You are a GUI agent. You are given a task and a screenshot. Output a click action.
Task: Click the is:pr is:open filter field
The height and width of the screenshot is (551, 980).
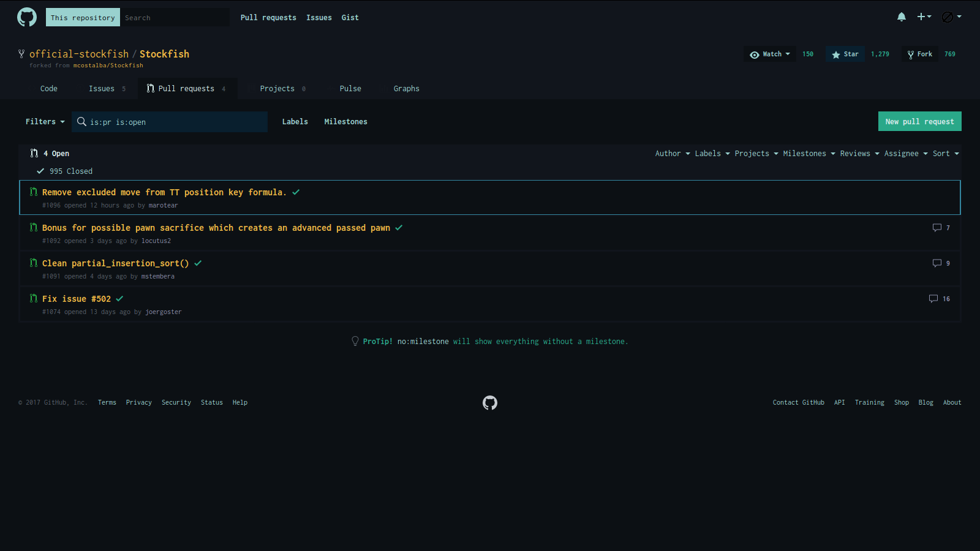[170, 122]
